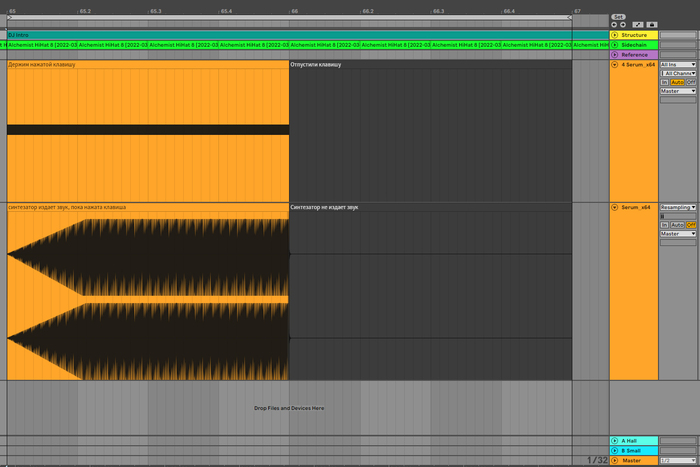Click the Set locator button
The width and height of the screenshot is (700, 467).
618,17
